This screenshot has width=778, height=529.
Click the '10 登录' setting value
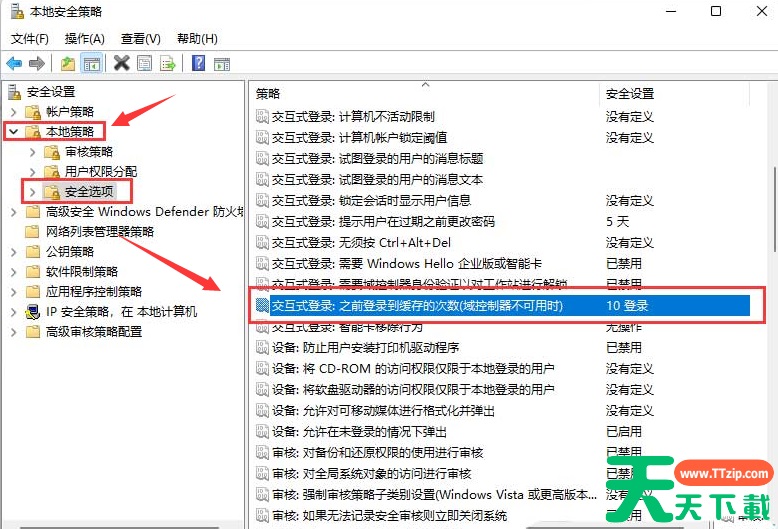click(x=627, y=306)
